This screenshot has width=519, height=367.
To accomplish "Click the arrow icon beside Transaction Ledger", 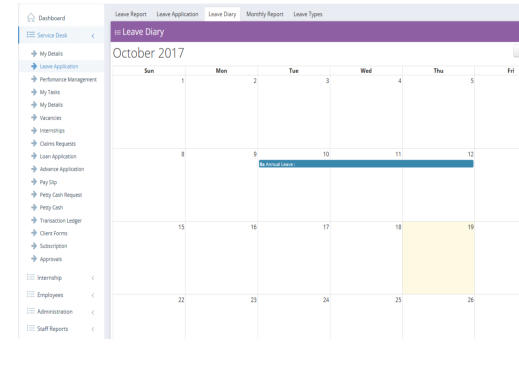I will pyautogui.click(x=34, y=220).
